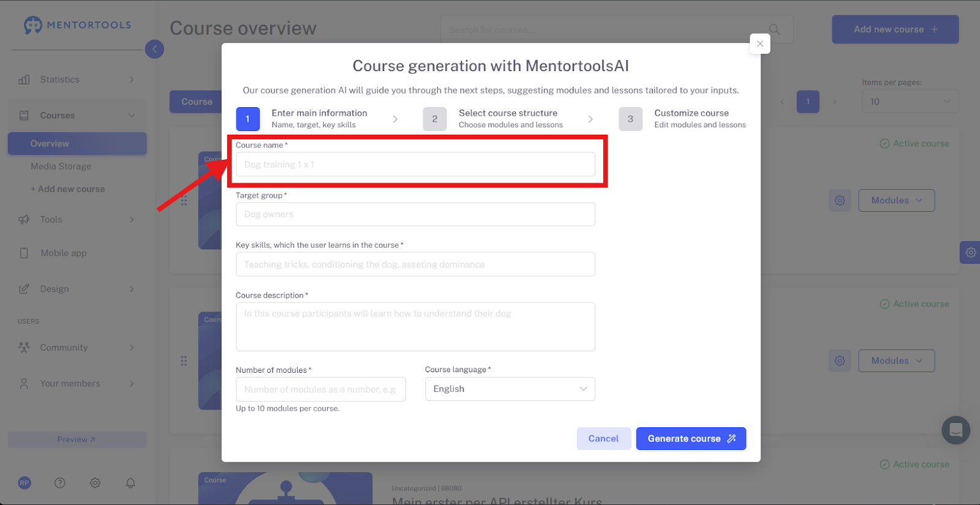Open gear settings for second course card
This screenshot has height=505, width=980.
coord(840,361)
